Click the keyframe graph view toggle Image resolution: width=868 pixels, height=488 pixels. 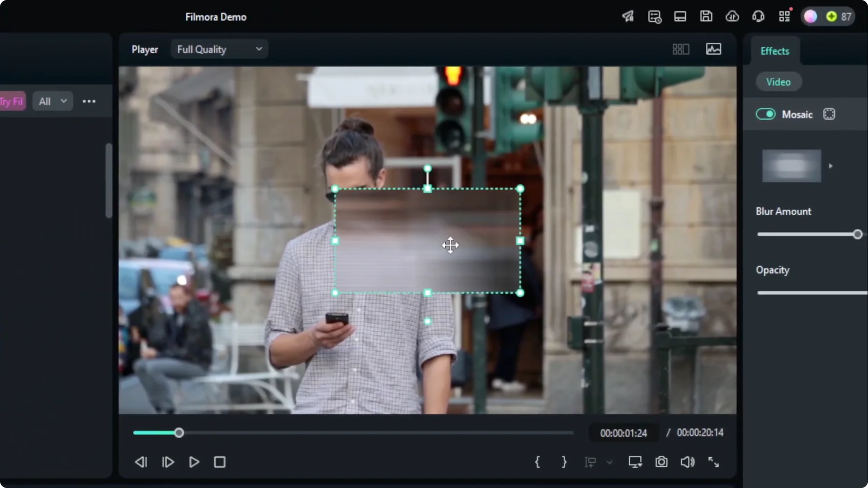tap(714, 49)
